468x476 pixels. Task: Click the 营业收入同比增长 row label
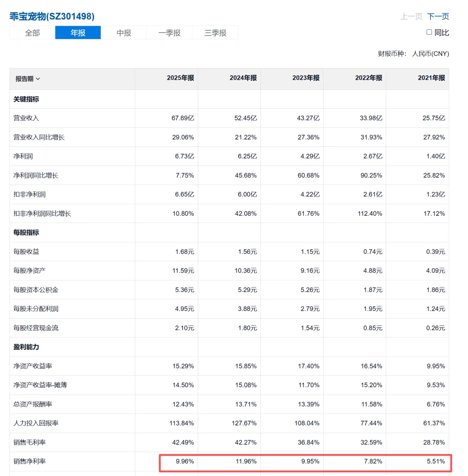tap(39, 137)
